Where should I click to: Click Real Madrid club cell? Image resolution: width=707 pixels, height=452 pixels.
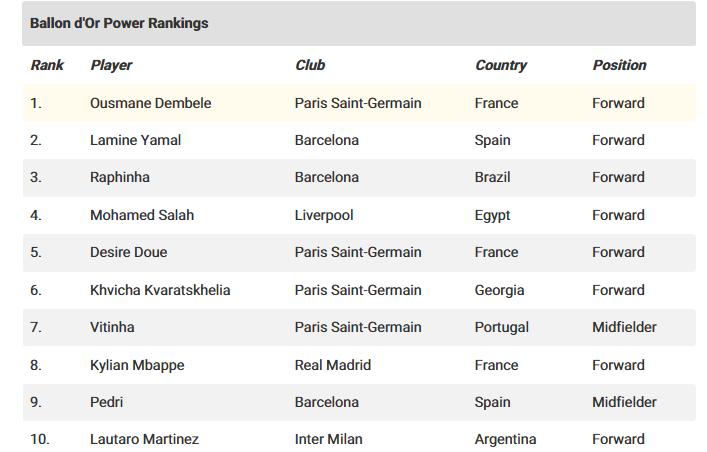pos(333,364)
